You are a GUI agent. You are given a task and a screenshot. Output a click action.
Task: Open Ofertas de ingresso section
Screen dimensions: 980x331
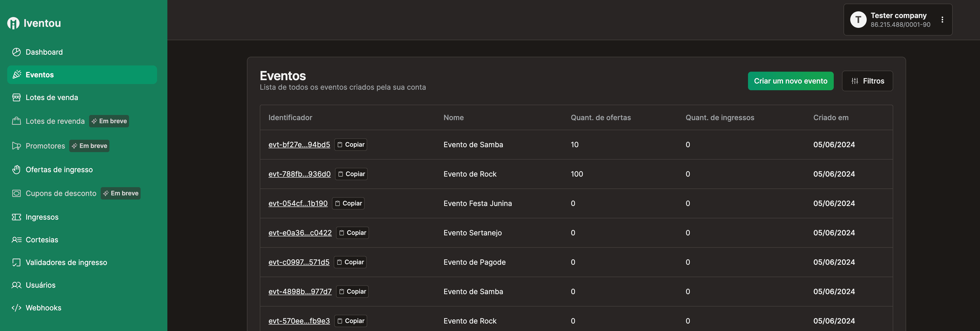pos(82,170)
